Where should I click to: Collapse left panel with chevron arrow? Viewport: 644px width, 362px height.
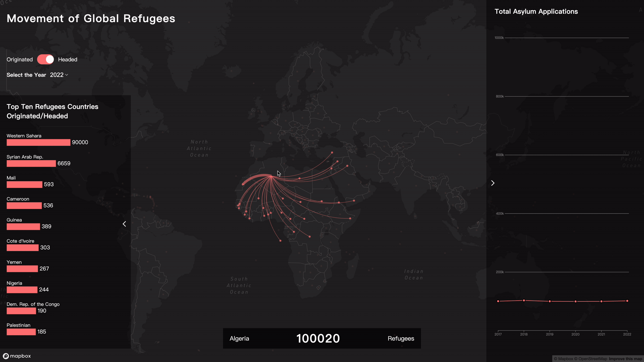[x=124, y=224]
